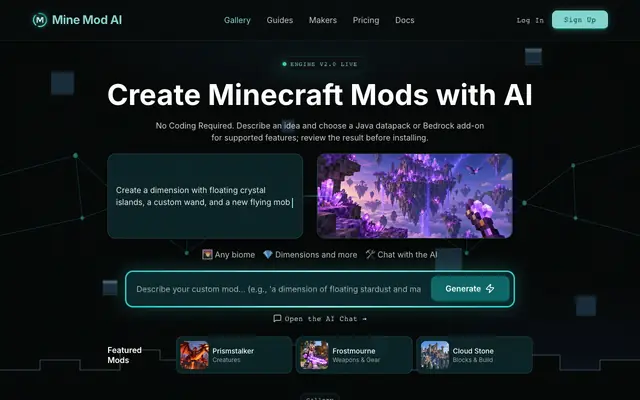Viewport: 640px width, 400px height.
Task: Click the chat bubble icon
Action: [277, 318]
